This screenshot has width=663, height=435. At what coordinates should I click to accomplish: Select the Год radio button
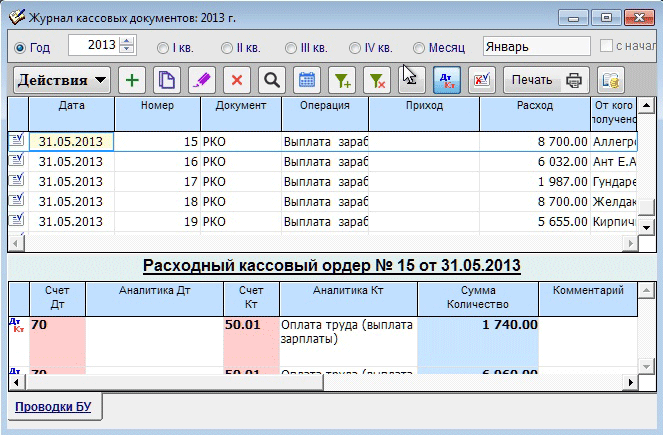tap(20, 48)
